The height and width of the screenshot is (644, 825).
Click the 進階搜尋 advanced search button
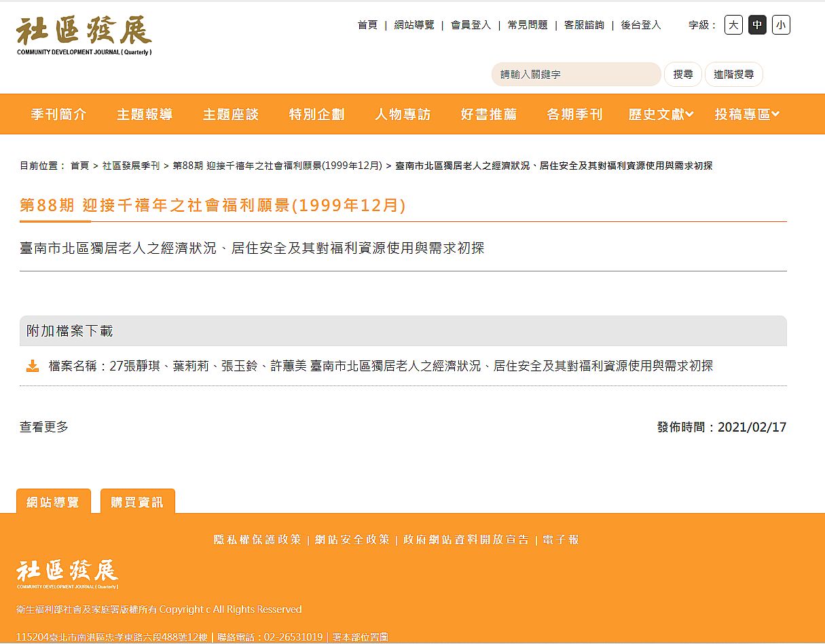point(733,75)
